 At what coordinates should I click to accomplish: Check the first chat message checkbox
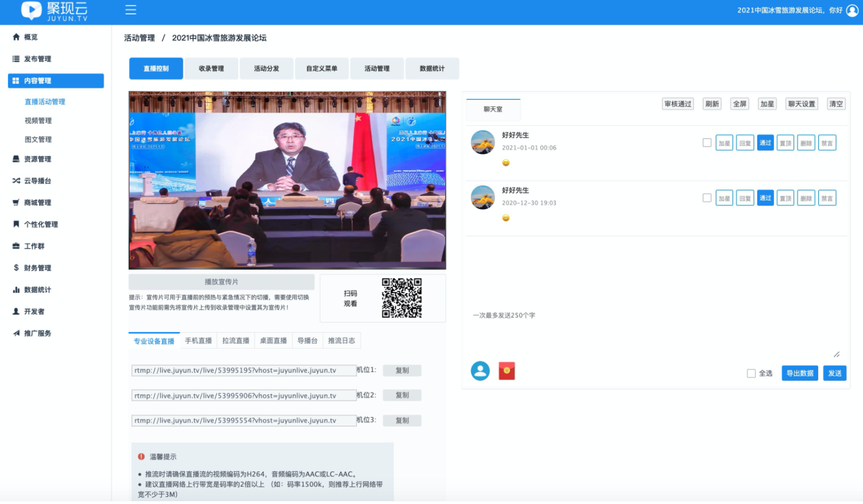707,143
